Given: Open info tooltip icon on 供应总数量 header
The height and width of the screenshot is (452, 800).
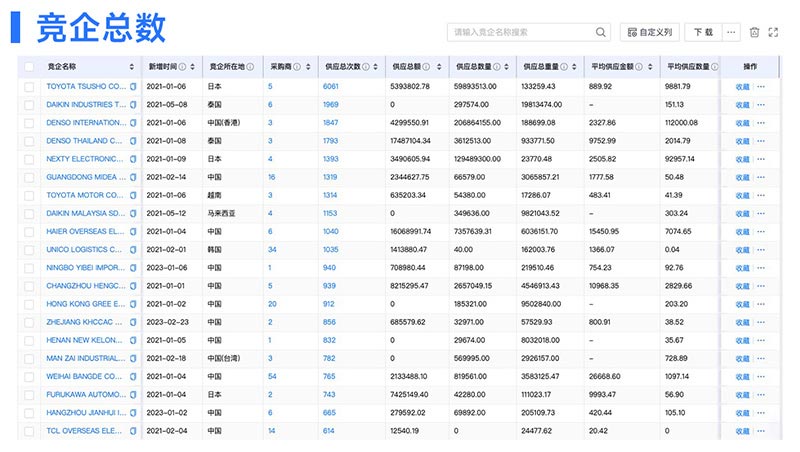Looking at the screenshot, I should click(x=496, y=67).
